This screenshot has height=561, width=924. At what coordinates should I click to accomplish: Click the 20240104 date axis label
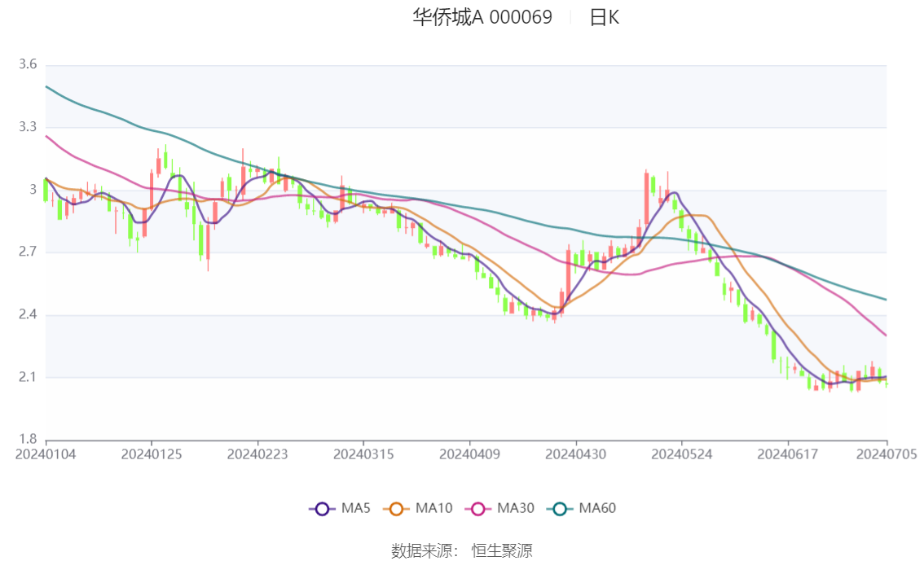pyautogui.click(x=46, y=454)
